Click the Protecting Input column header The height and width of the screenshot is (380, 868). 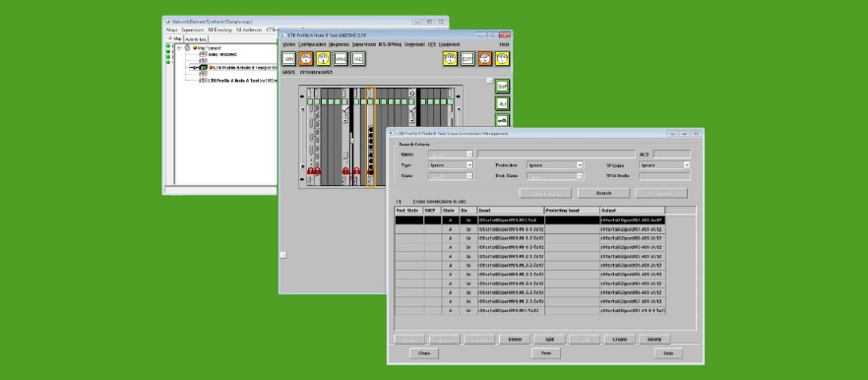(x=572, y=211)
